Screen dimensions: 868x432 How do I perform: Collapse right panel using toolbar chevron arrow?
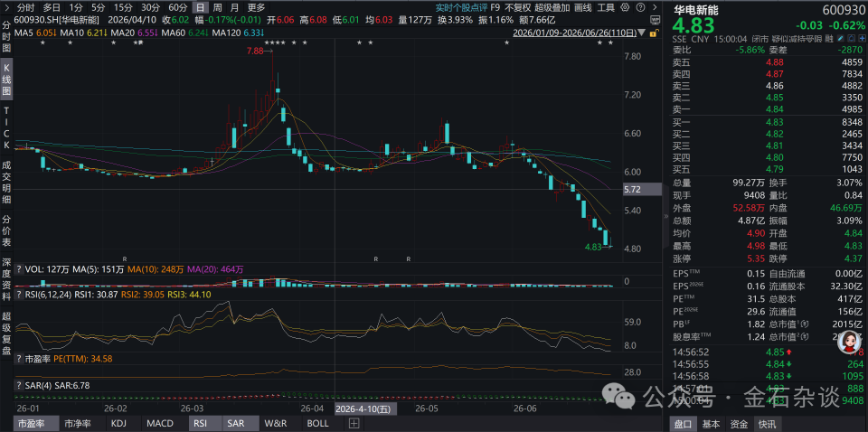[x=655, y=7]
